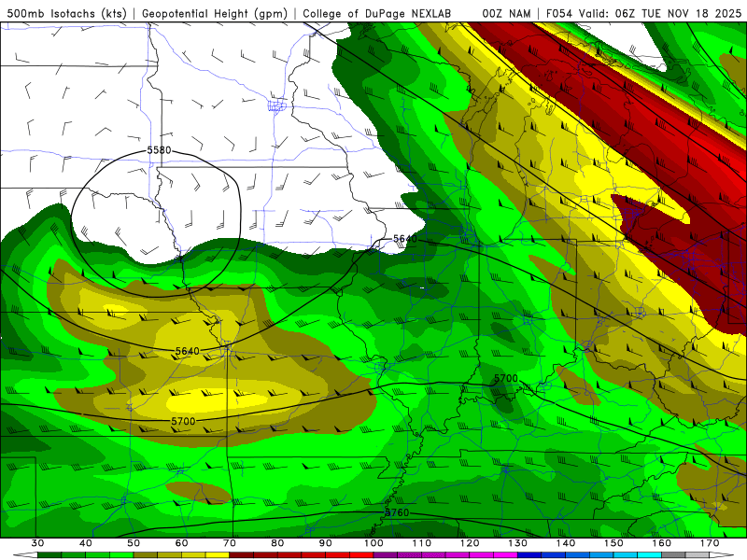Click the 'College of DuPage NEXLAB' label
Image resolution: width=747 pixels, height=560 pixels.
pos(376,14)
